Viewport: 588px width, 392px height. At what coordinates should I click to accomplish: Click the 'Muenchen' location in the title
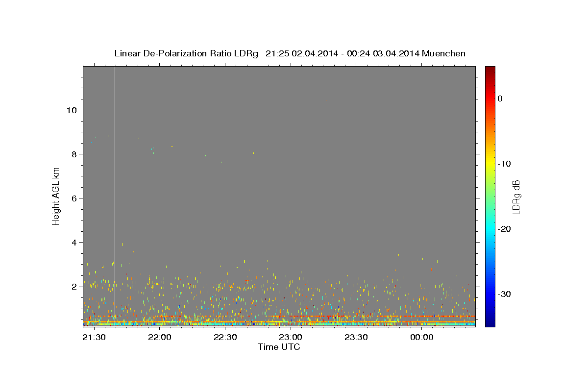point(444,53)
